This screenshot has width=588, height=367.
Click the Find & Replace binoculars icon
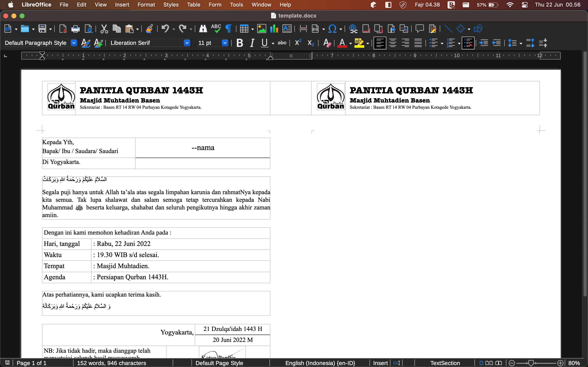click(203, 29)
